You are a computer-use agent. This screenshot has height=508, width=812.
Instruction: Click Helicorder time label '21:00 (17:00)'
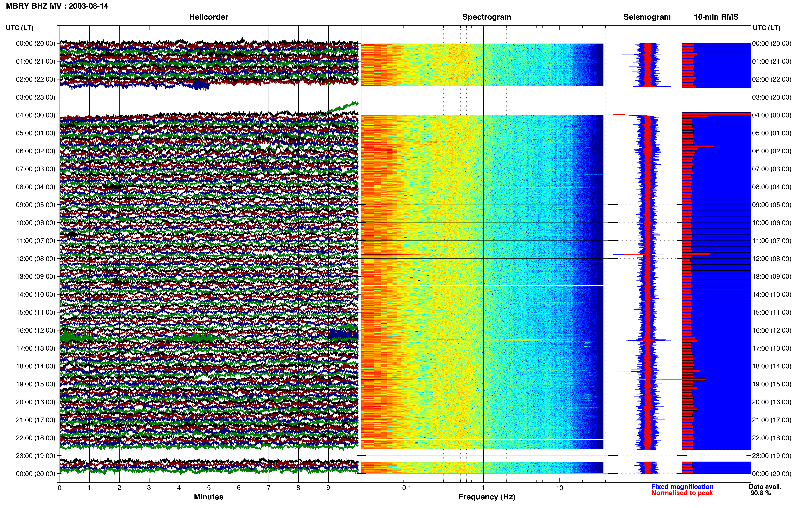click(x=36, y=420)
